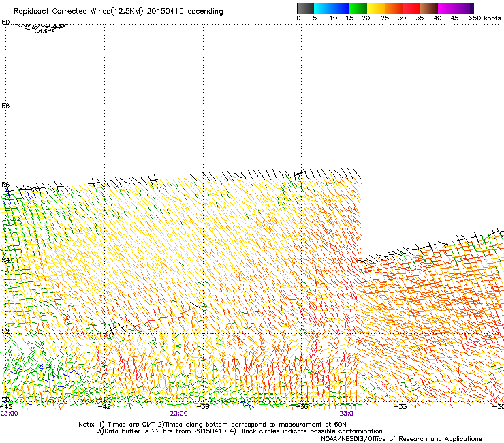Click the NOAA/NESDIS credit text

pos(401,439)
